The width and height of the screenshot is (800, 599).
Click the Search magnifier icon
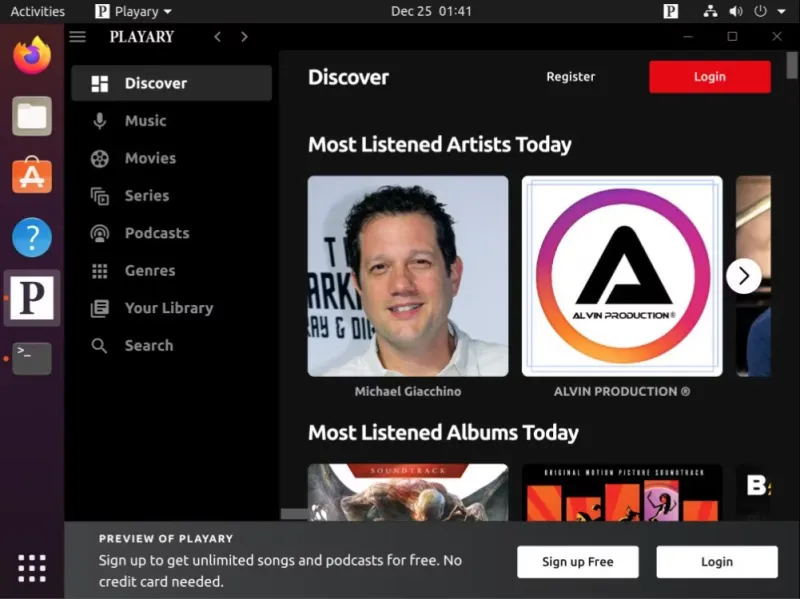click(x=99, y=346)
